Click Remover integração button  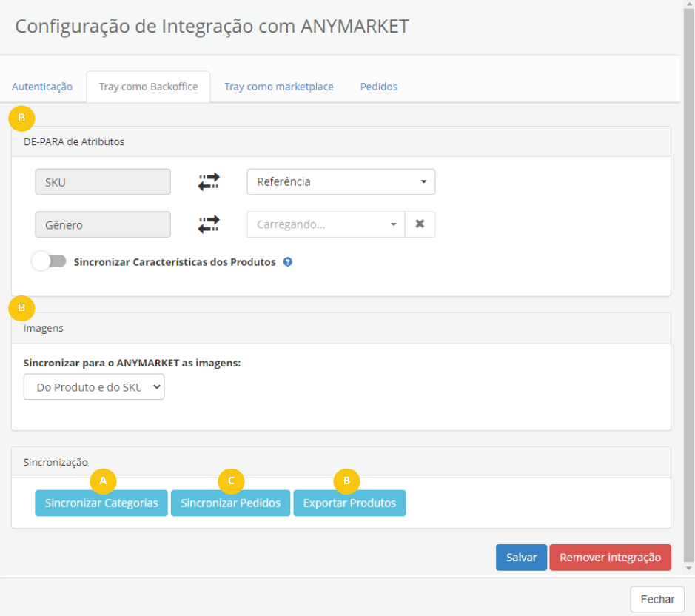coord(611,558)
